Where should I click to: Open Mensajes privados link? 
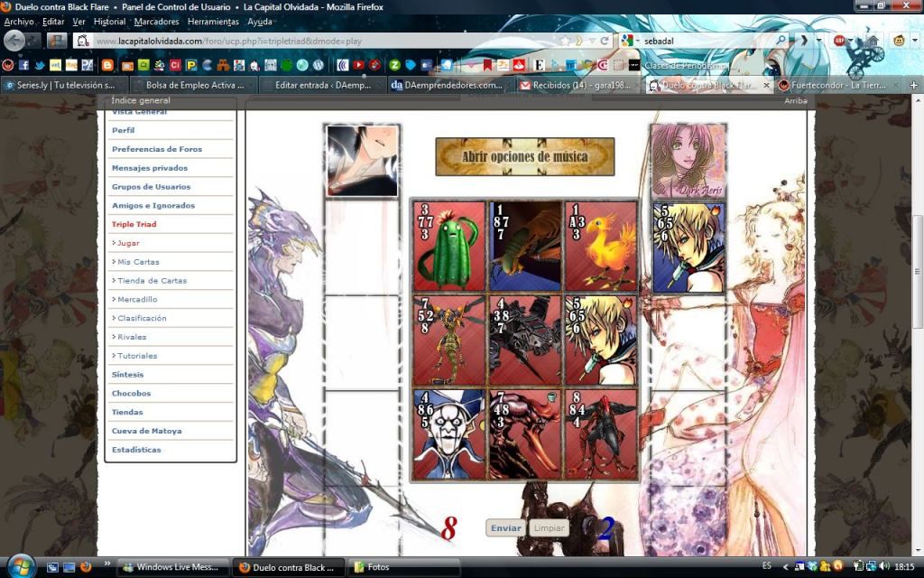pyautogui.click(x=150, y=168)
